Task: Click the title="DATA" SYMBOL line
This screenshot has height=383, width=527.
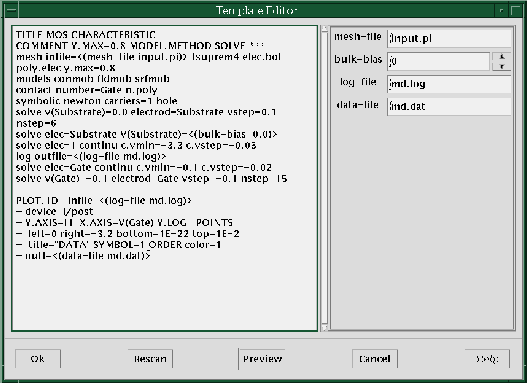Action: point(118,245)
